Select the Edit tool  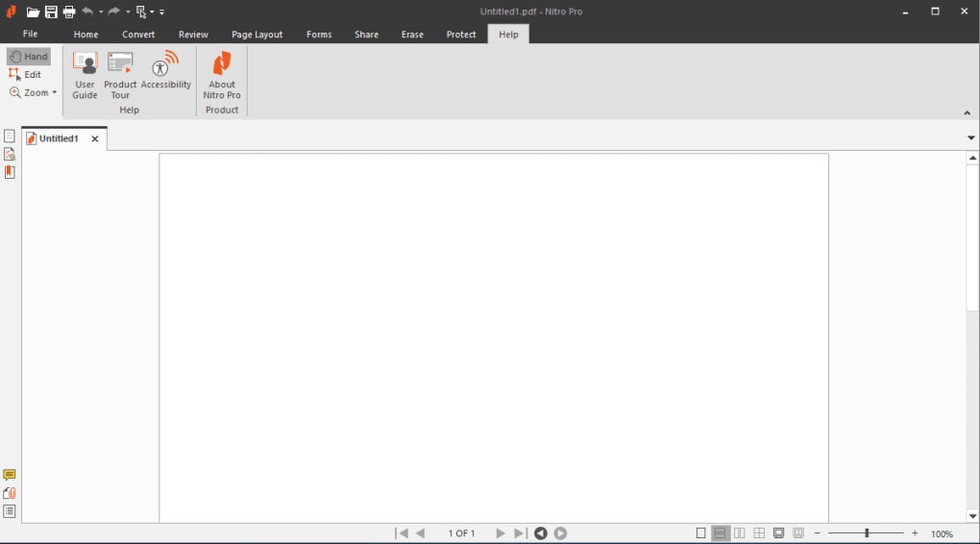(x=25, y=74)
